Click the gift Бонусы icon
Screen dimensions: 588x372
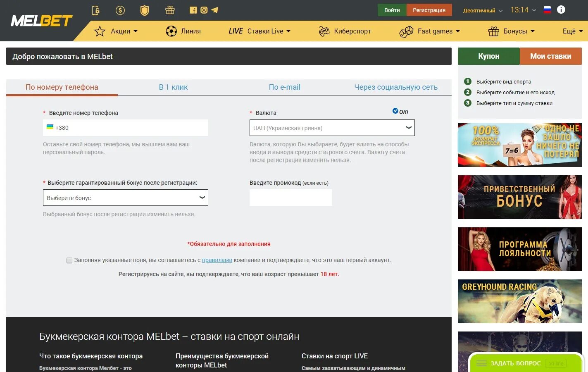coord(494,31)
